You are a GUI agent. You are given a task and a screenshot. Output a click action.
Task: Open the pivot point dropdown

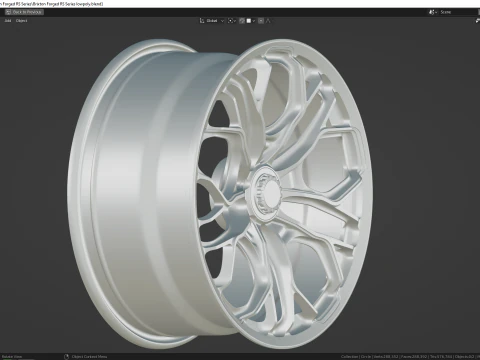point(232,21)
